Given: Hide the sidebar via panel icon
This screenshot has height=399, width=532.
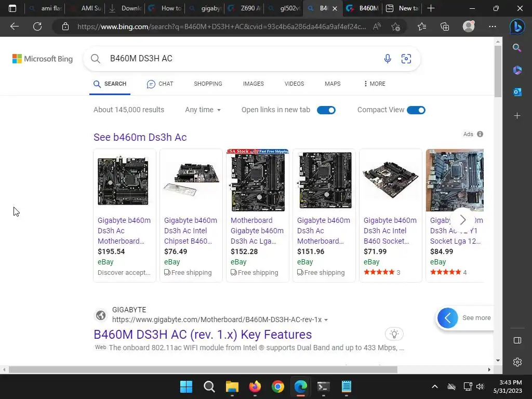Looking at the screenshot, I should (517, 340).
